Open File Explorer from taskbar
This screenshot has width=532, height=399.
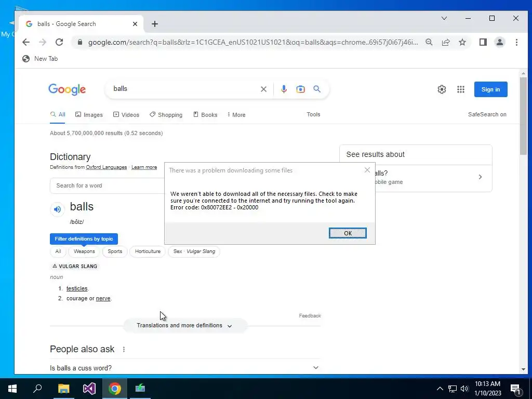(x=63, y=389)
